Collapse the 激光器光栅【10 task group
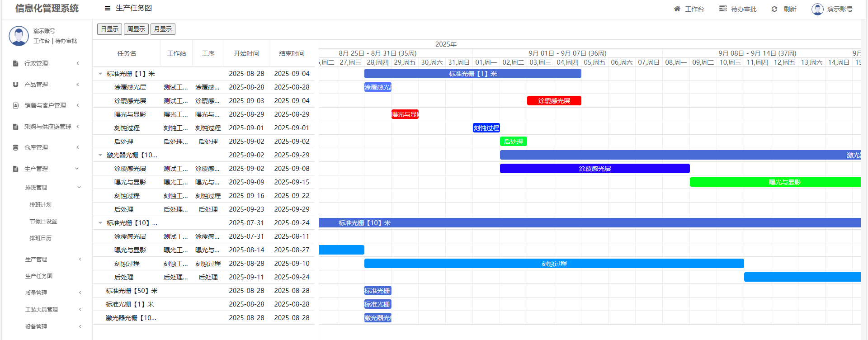868x340 pixels. coord(100,155)
